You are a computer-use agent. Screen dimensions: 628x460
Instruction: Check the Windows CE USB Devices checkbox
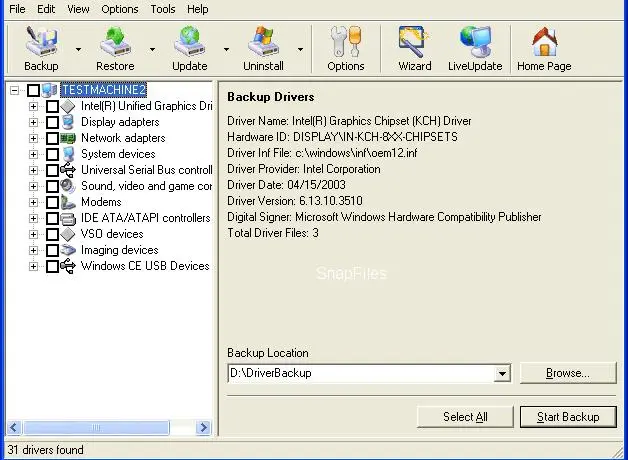(x=52, y=266)
